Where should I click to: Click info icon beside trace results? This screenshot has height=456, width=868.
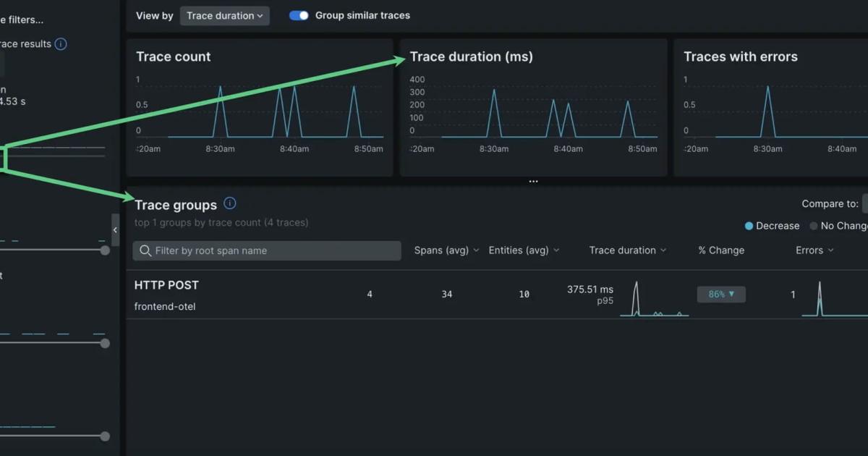click(x=61, y=44)
